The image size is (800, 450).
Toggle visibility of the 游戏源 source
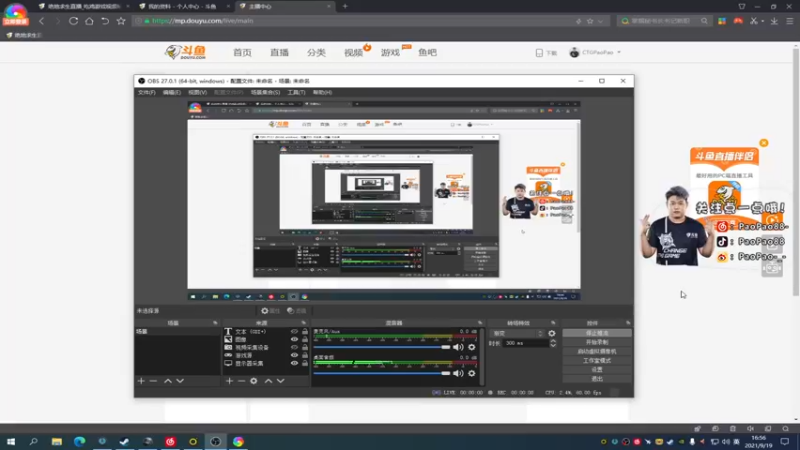tap(294, 355)
